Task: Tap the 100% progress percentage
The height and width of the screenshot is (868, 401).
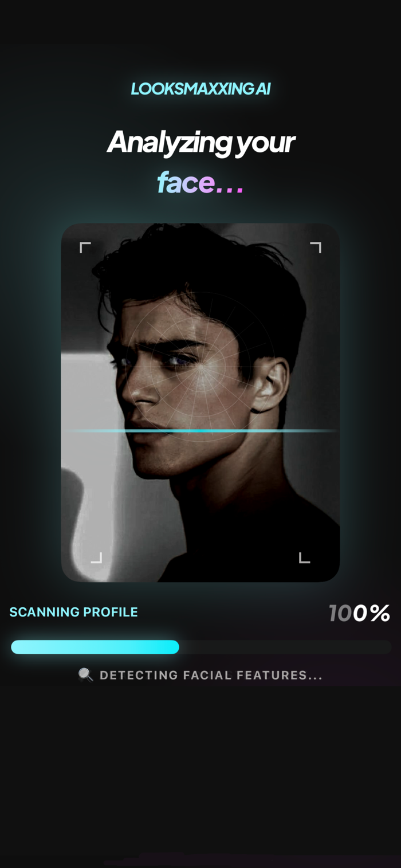Action: click(x=359, y=613)
